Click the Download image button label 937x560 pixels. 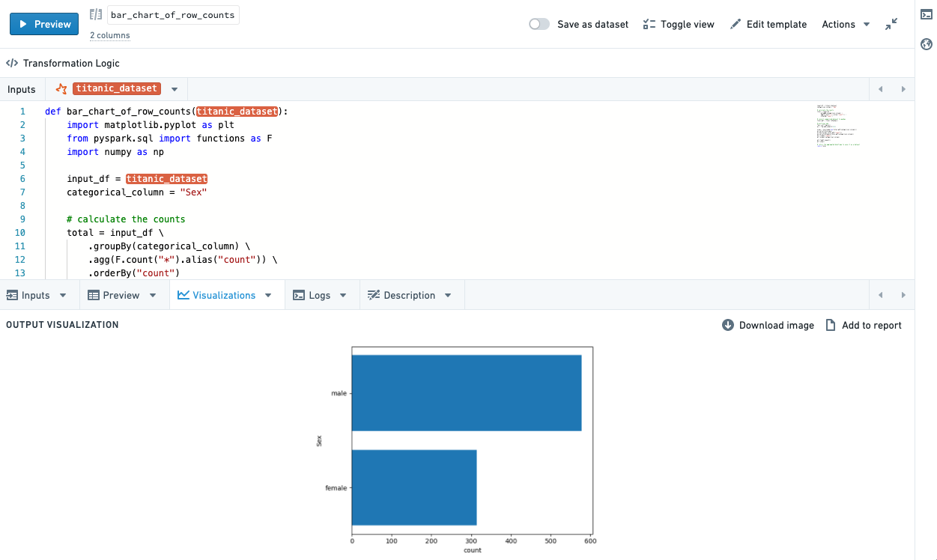coord(777,325)
